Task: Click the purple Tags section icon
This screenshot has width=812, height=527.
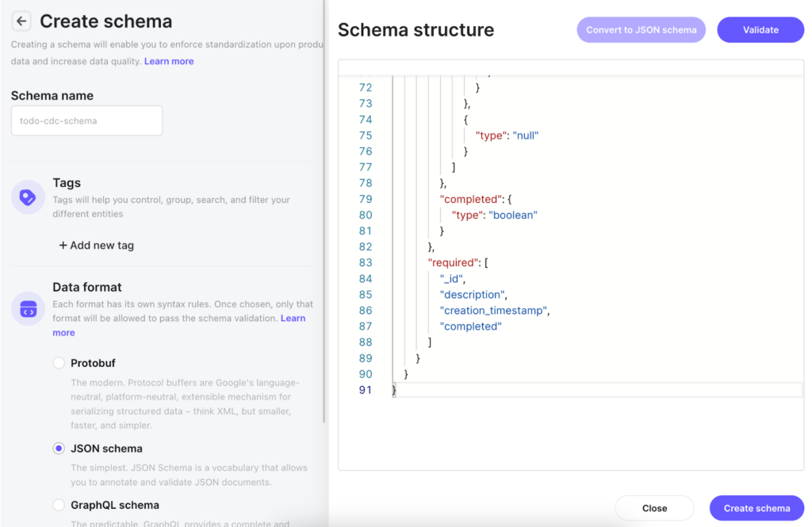Action: click(x=28, y=197)
